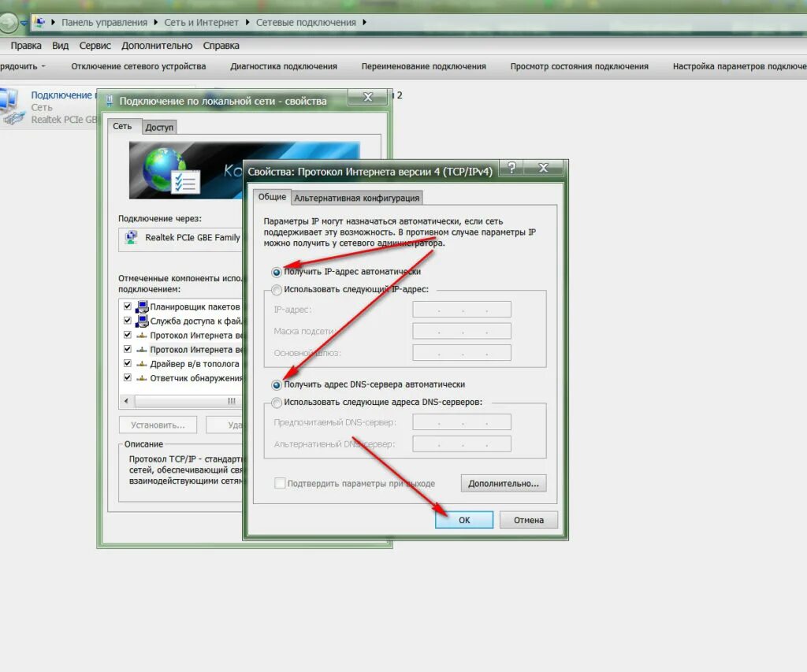Choose 'Использовать следующие адреса DNS-серверов' option
This screenshot has height=672, width=807.
[277, 403]
